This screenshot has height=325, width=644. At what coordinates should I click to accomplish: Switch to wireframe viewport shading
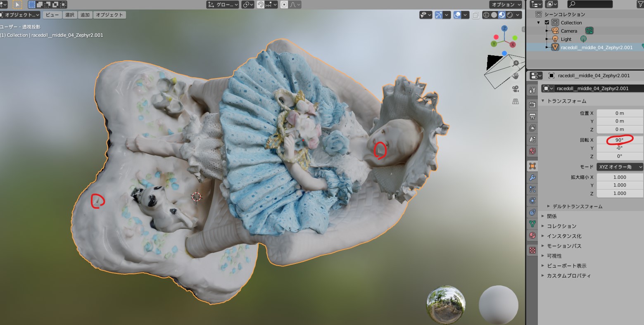coord(486,15)
